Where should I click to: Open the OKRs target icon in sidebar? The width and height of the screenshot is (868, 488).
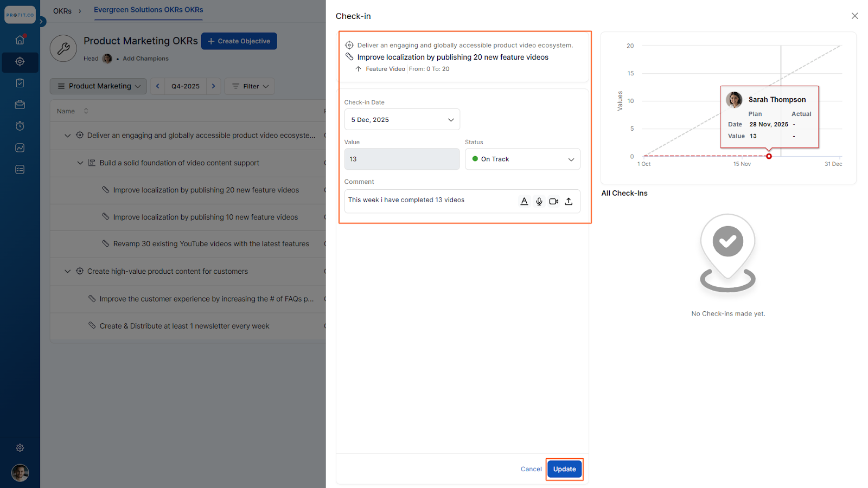click(x=20, y=62)
